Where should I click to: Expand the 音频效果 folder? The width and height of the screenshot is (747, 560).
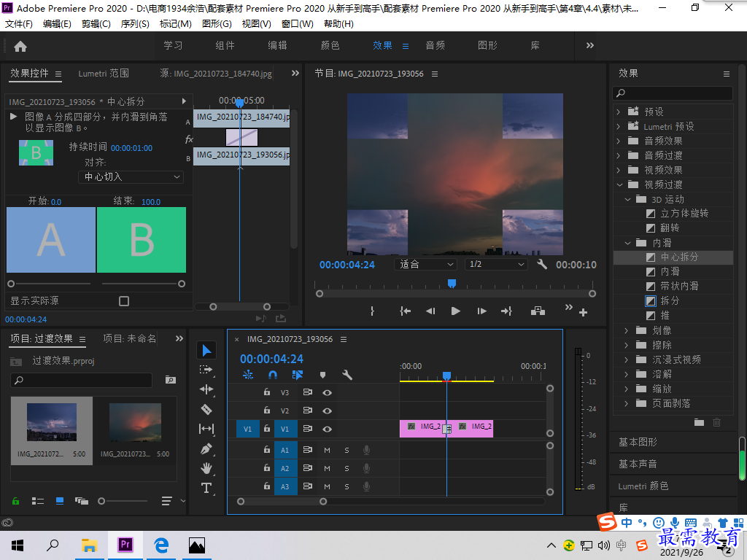619,141
